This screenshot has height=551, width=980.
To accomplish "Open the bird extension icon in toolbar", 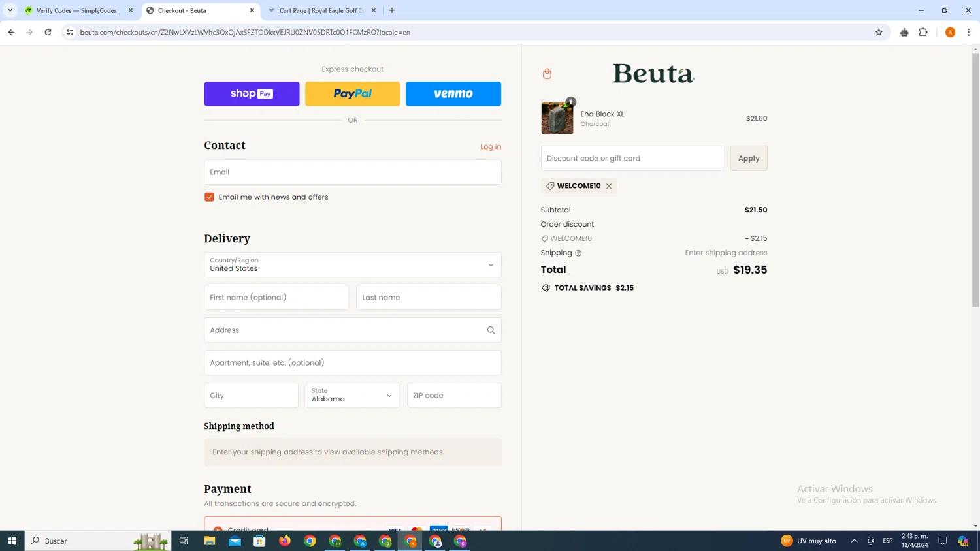I will coord(904,32).
